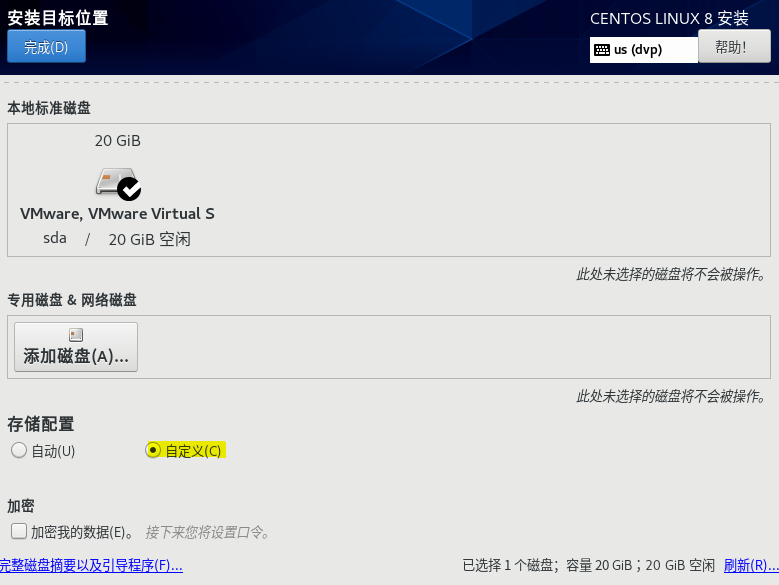Click the VMware, VMware Virtual S disk name
This screenshot has height=585, width=779.
point(117,214)
